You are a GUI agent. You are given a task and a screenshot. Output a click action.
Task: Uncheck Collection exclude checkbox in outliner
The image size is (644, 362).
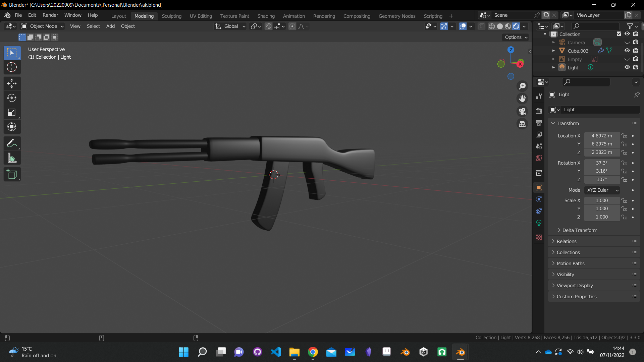point(619,34)
